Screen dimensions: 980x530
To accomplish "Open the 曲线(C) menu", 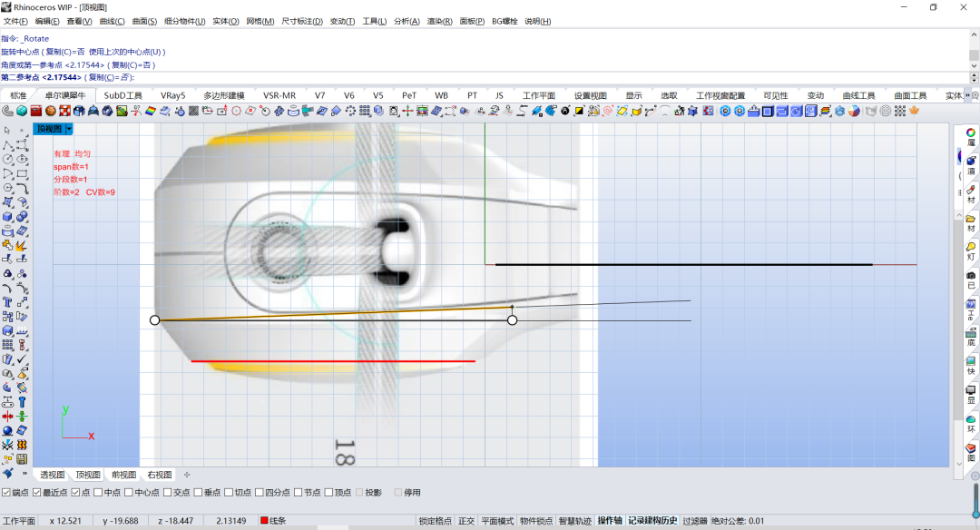I will (112, 21).
